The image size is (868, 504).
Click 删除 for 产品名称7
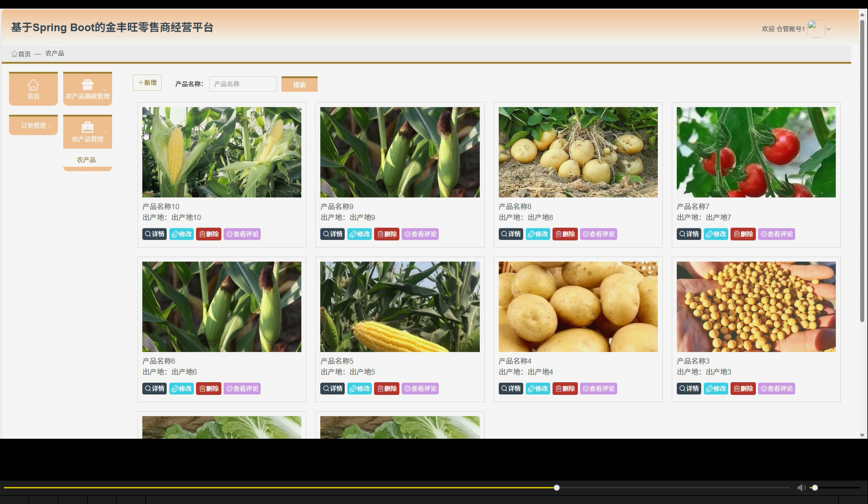(743, 234)
